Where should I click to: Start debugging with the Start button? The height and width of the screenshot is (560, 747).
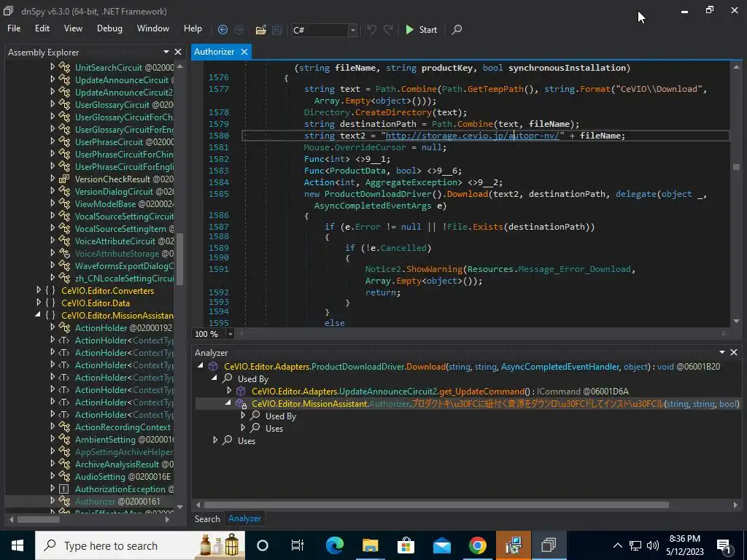[x=421, y=29]
